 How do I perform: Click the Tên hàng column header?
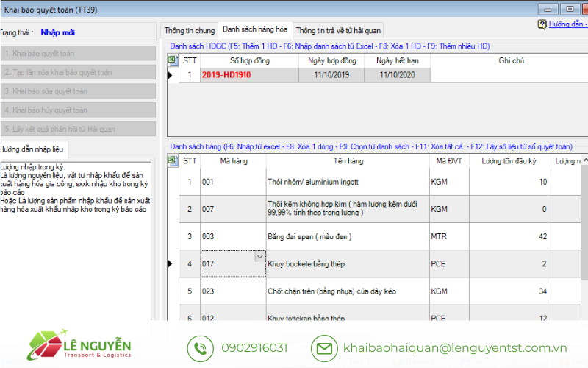click(348, 160)
